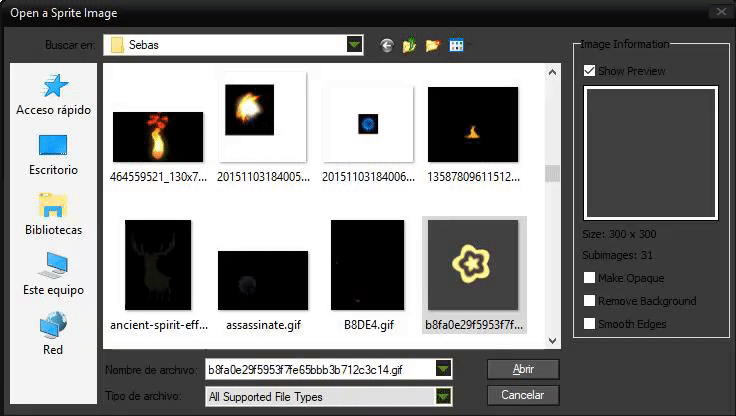This screenshot has width=736, height=416.
Task: Close the Open a Sprite Image dialog
Action: pyautogui.click(x=721, y=12)
